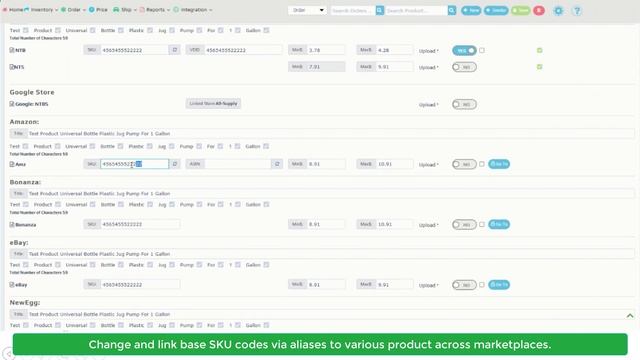Check the 'Gallon' word box in Amazon section
Image resolution: width=640 pixels, height=360 pixels.
(266, 146)
